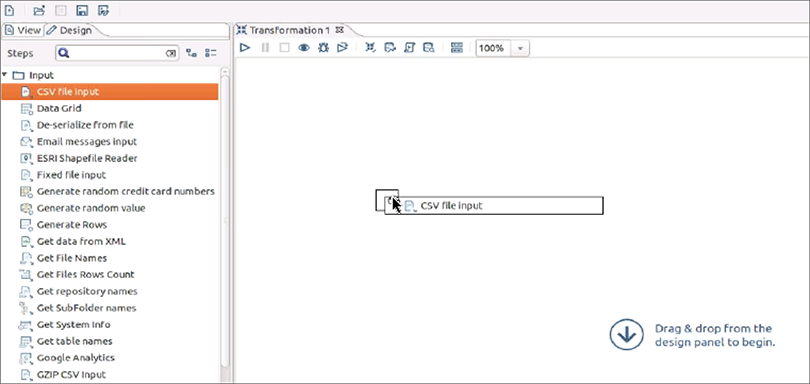
Task: Select Generate random credit card numbers step
Action: tap(126, 191)
